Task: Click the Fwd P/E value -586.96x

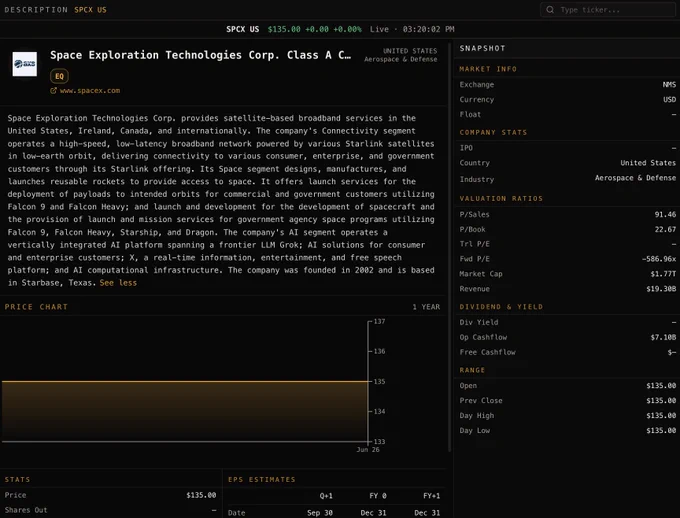Action: tap(659, 259)
